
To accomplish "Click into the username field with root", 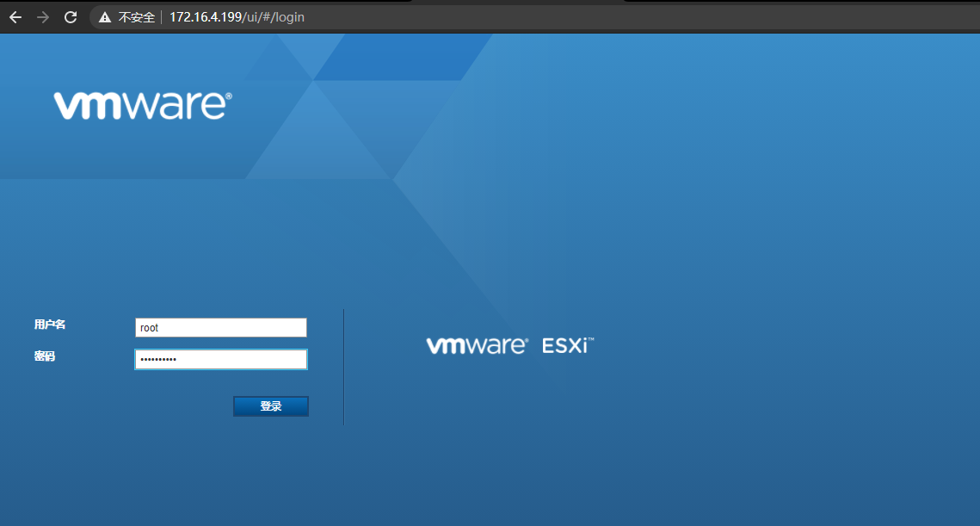I will pyautogui.click(x=220, y=328).
